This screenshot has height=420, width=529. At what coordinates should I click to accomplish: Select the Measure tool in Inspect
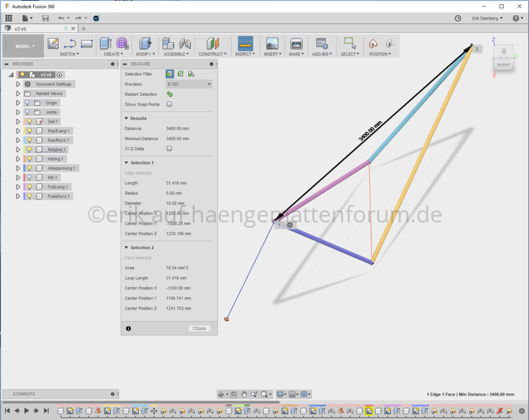click(245, 44)
